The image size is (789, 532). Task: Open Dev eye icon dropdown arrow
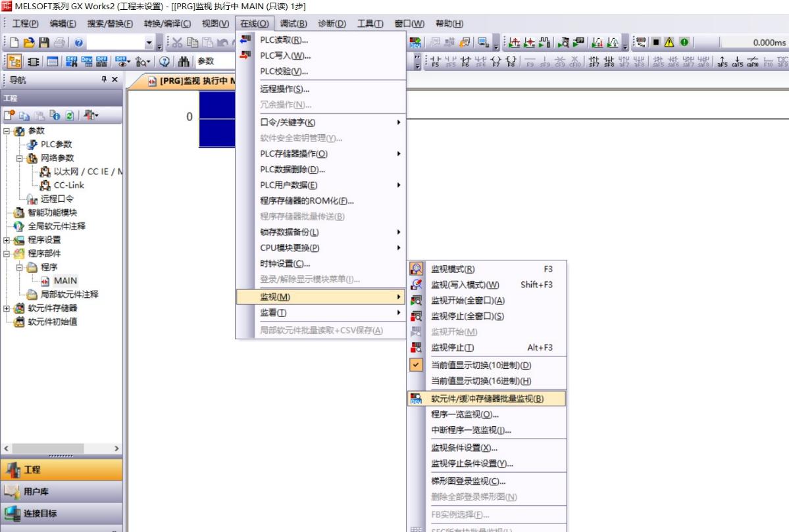coord(128,61)
